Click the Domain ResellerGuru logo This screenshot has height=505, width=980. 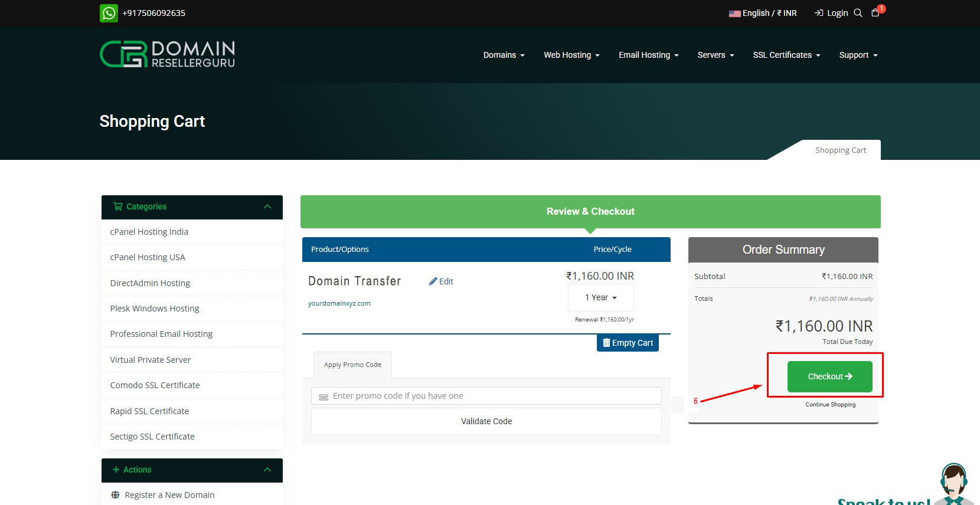[168, 54]
